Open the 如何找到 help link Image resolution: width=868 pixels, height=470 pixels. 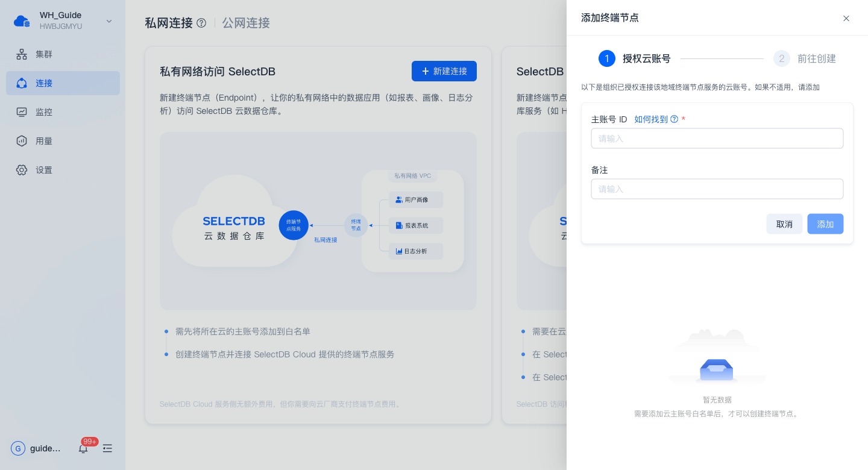651,119
